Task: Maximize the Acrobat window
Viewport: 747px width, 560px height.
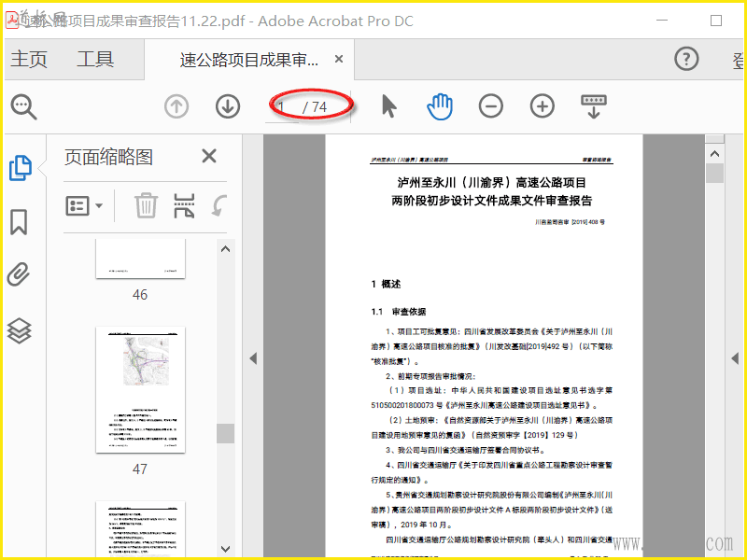Action: point(715,21)
